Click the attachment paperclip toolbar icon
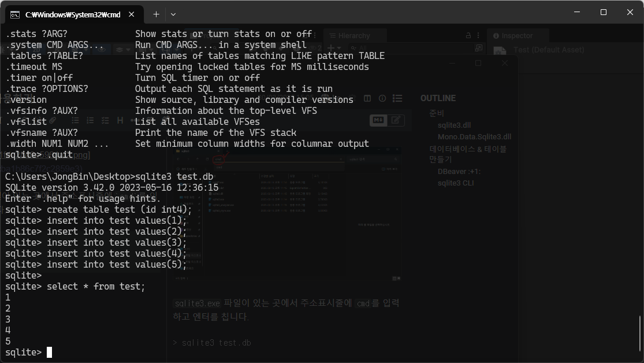 [53, 120]
